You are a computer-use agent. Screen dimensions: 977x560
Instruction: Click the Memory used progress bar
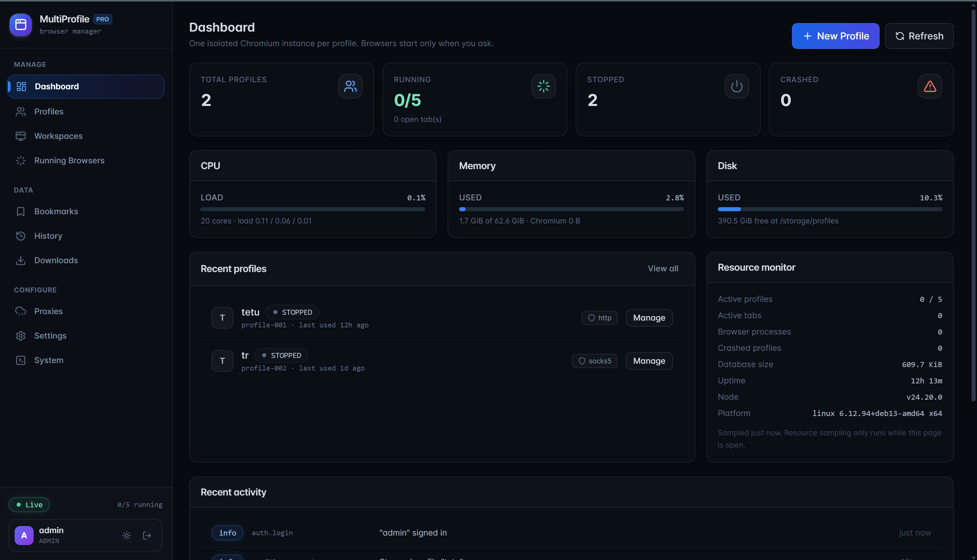tap(571, 209)
